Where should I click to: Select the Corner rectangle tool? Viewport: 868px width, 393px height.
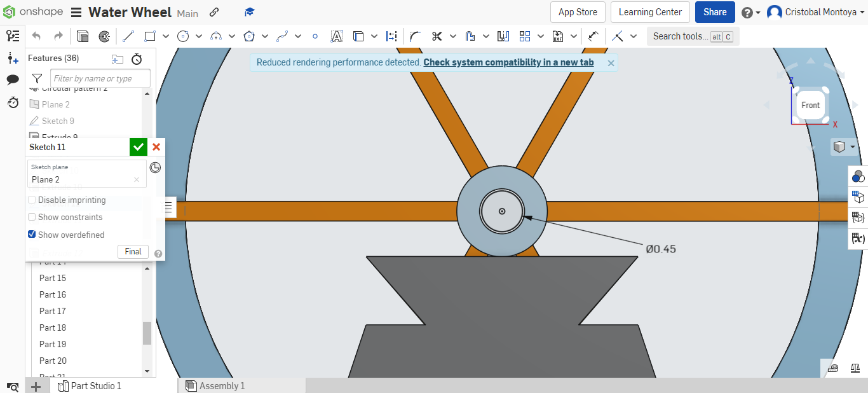pos(150,36)
